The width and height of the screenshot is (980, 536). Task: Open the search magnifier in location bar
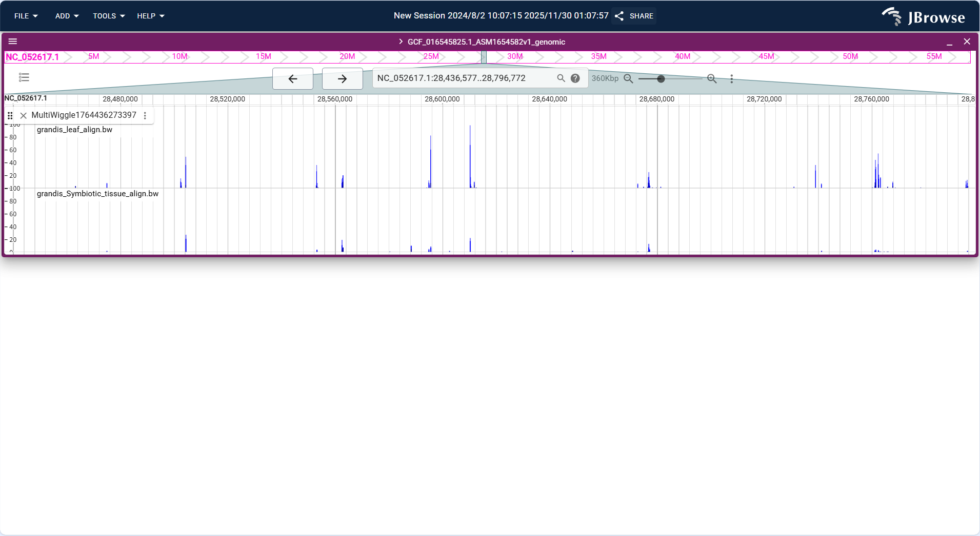[560, 78]
